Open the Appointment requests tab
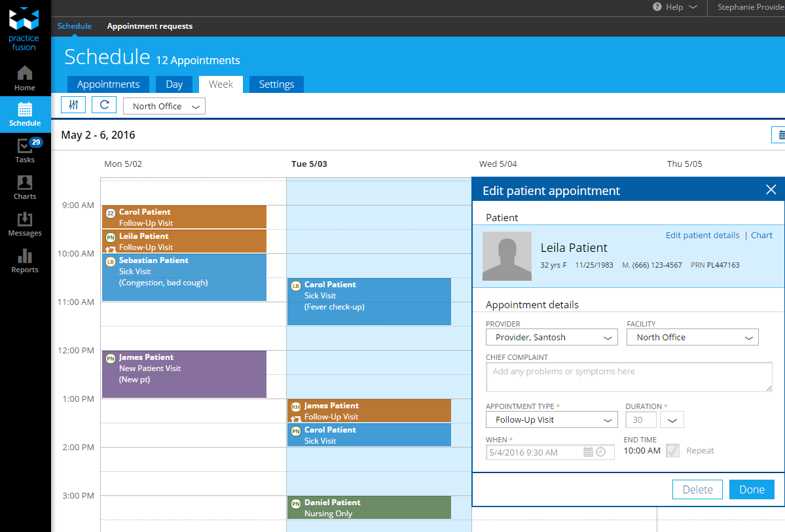 point(150,26)
